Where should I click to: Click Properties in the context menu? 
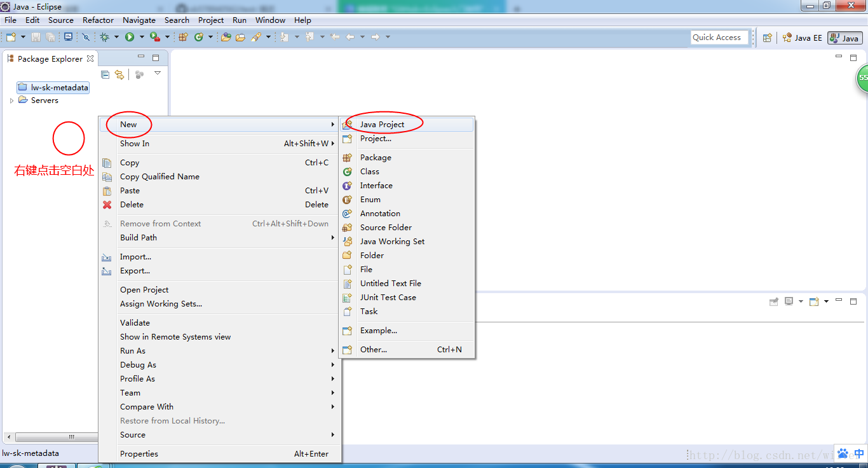click(219, 454)
